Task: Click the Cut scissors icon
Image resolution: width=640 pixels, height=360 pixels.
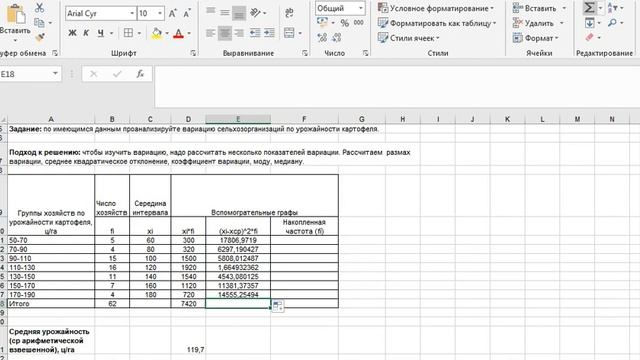Action: click(39, 8)
